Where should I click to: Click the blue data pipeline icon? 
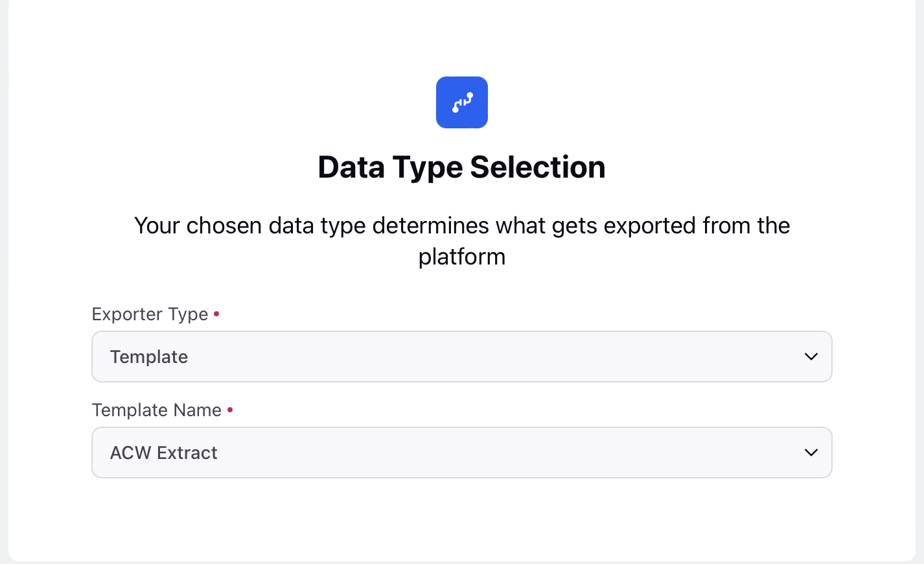click(x=462, y=102)
